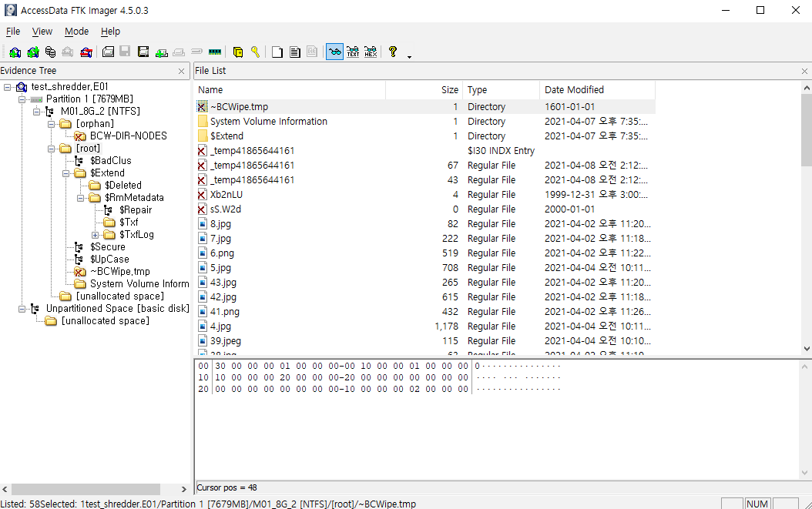
Task: Collapse Unpartitioned Space [basic disk] node
Action: 22,309
